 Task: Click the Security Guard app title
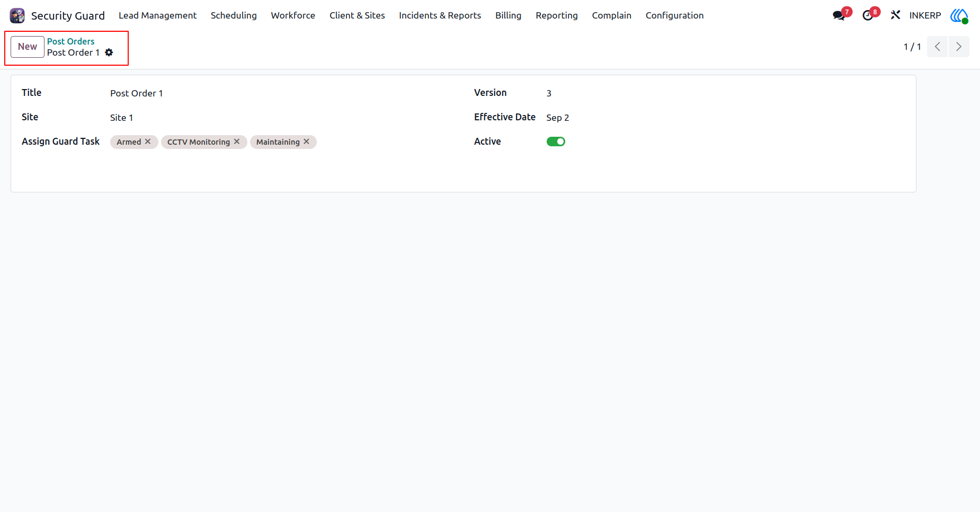tap(68, 15)
